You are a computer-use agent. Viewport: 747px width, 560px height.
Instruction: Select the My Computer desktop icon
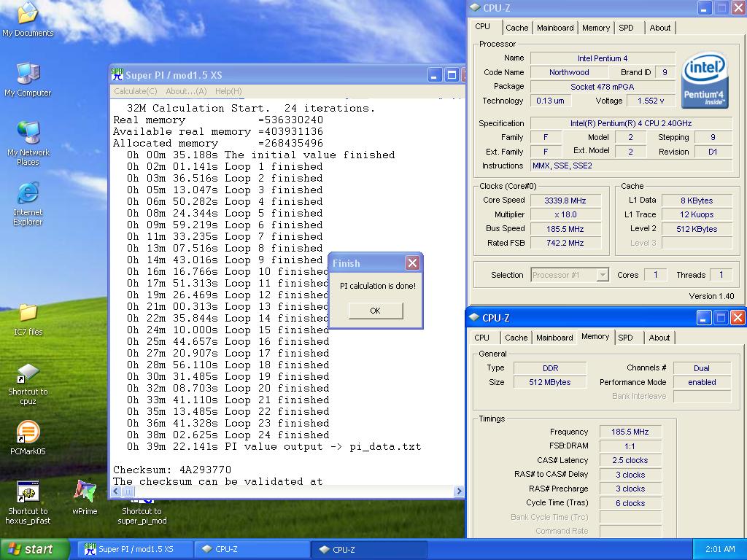click(x=28, y=79)
